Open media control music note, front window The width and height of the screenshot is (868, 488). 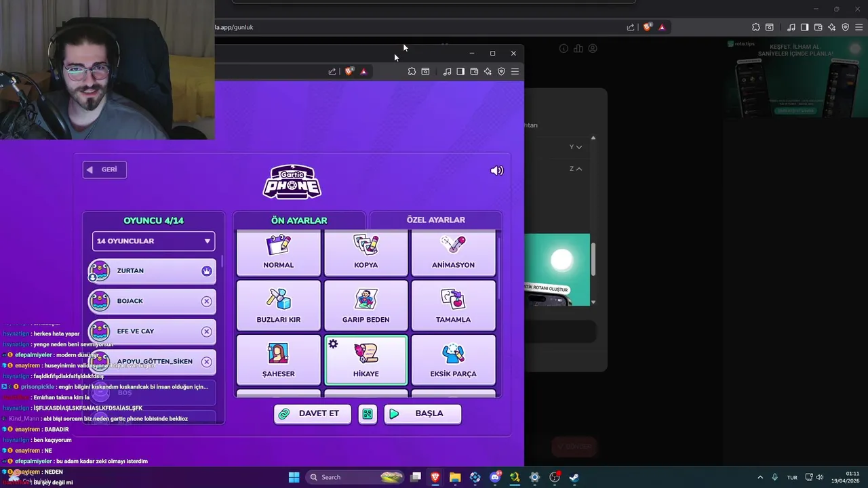pyautogui.click(x=447, y=71)
